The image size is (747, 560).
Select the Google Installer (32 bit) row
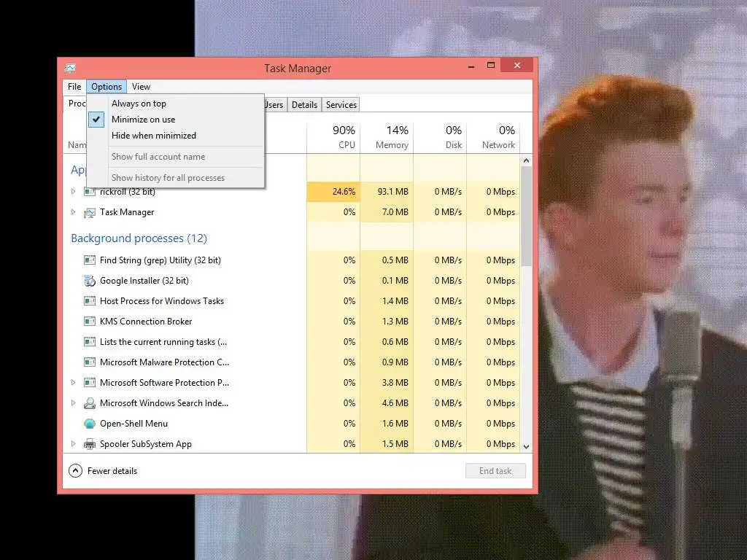click(x=292, y=281)
